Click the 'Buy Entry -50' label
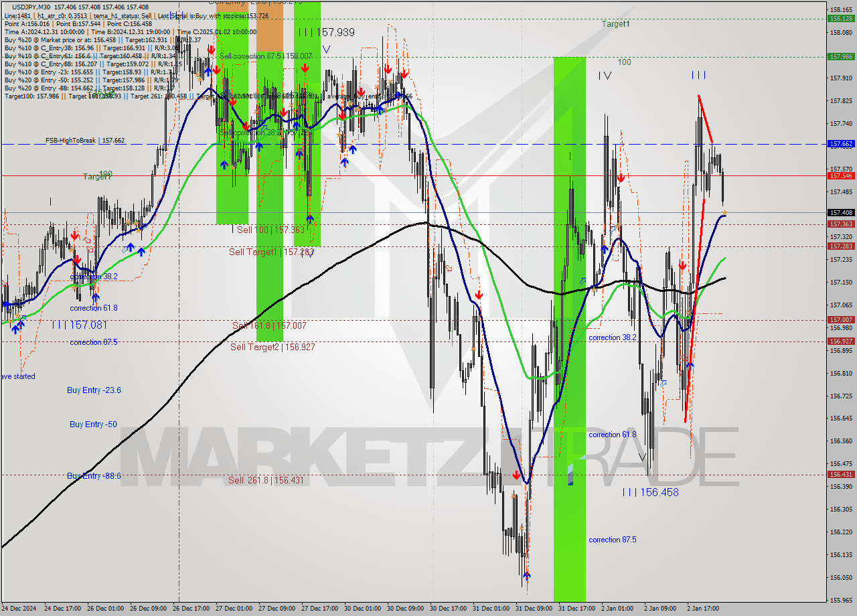 [93, 424]
